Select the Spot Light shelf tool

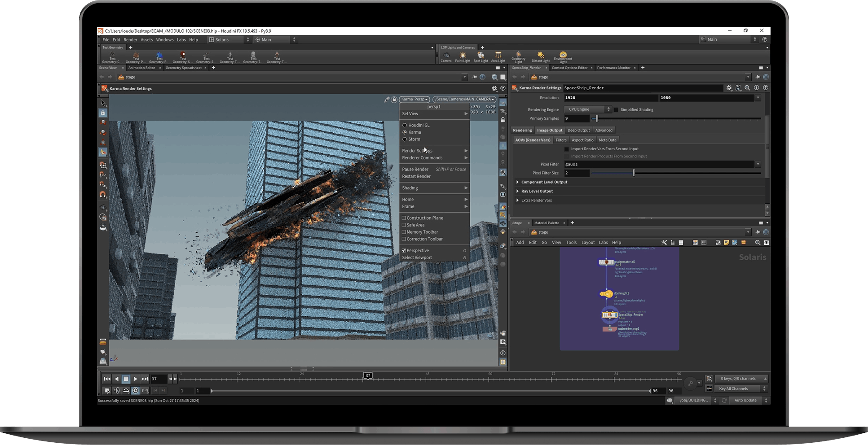pyautogui.click(x=480, y=57)
